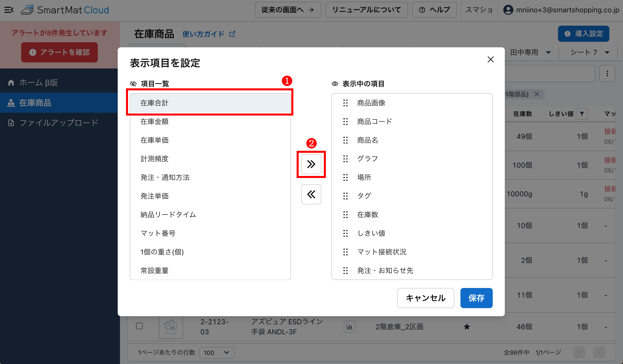Expand the シート７ dropdown arrow

pos(607,52)
